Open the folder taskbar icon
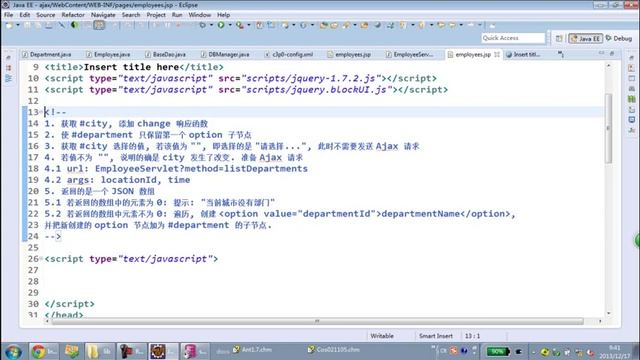This screenshot has width=640, height=360. click(x=99, y=351)
